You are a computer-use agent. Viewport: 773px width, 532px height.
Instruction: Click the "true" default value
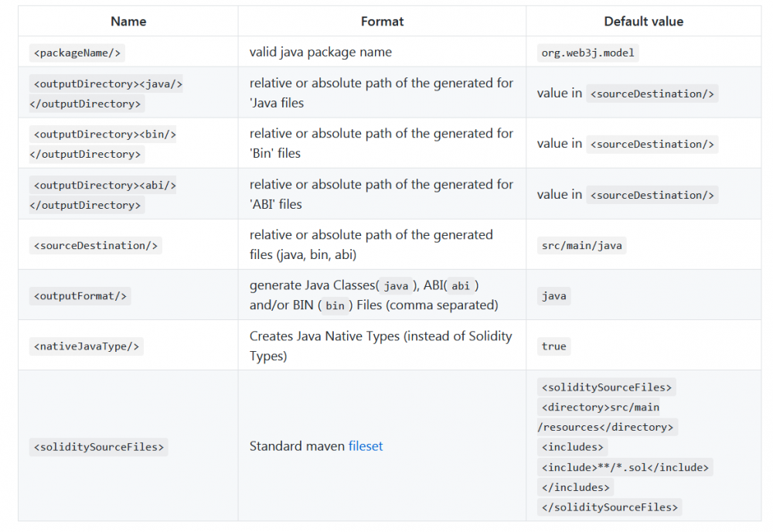(x=553, y=346)
